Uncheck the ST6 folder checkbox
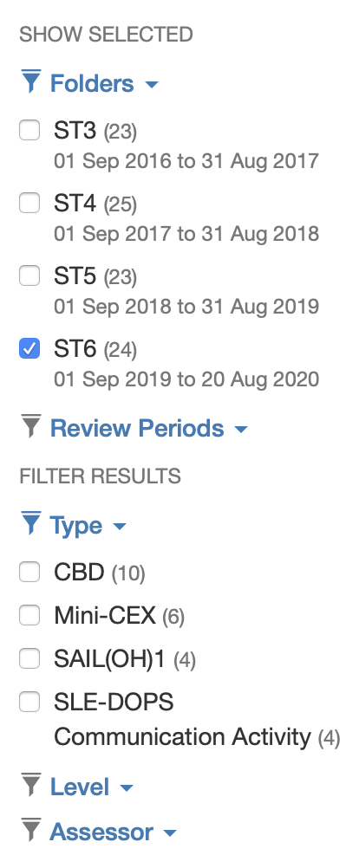The height and width of the screenshot is (868, 359). click(x=29, y=349)
